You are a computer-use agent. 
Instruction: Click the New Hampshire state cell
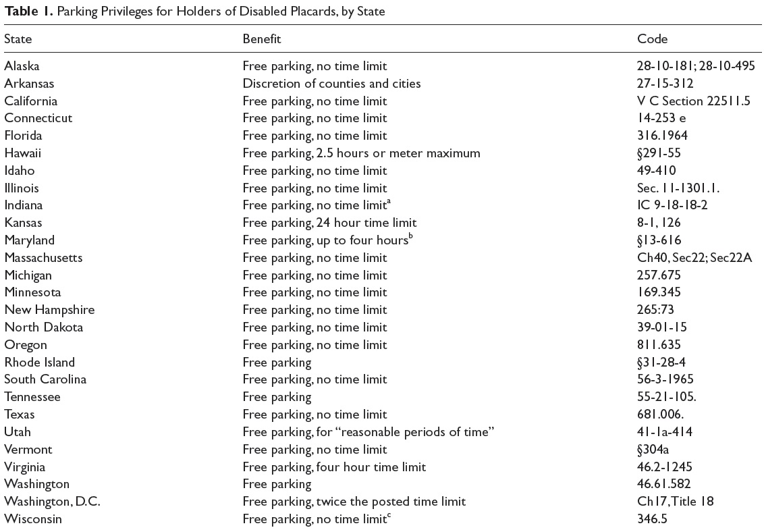pyautogui.click(x=49, y=310)
